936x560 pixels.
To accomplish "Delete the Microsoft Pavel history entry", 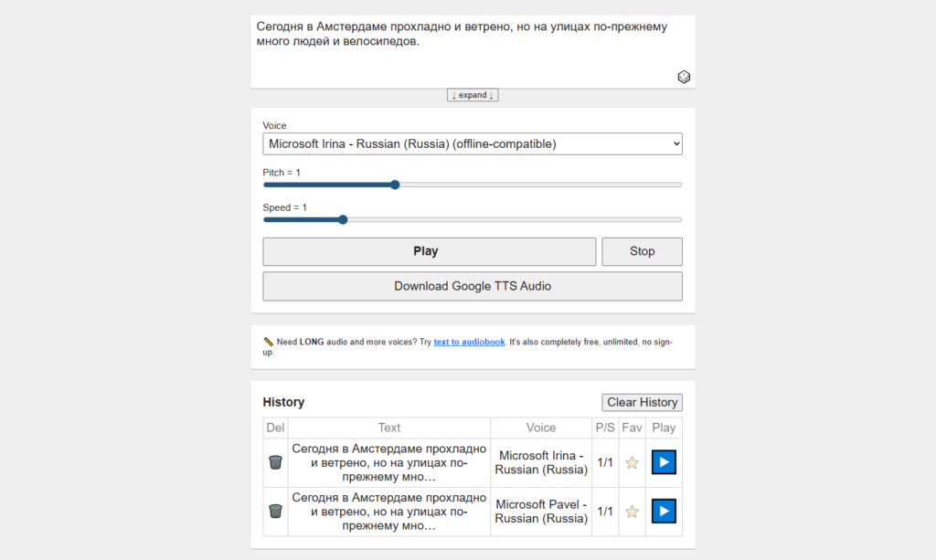I will 275,511.
